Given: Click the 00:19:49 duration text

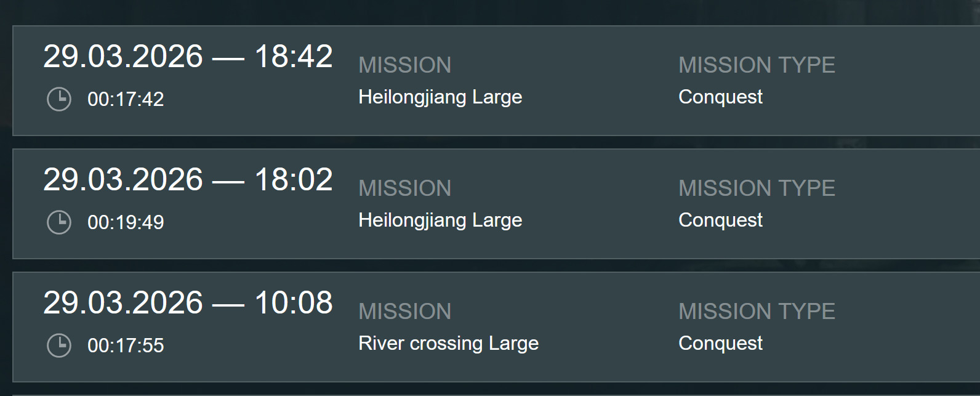Looking at the screenshot, I should (x=126, y=222).
